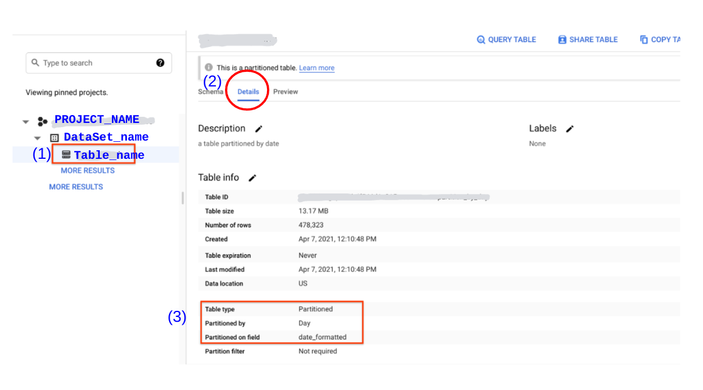Click the COPY TABLE button

pos(660,40)
